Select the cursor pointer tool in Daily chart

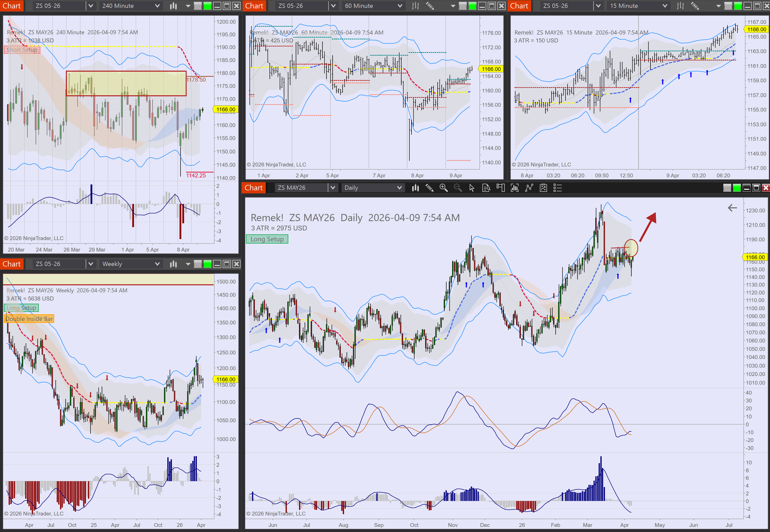pos(472,188)
